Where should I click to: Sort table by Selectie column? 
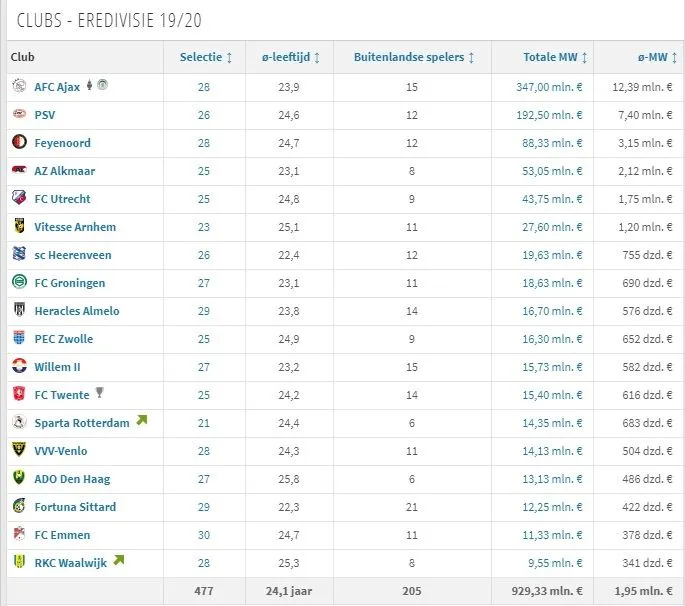[x=206, y=57]
